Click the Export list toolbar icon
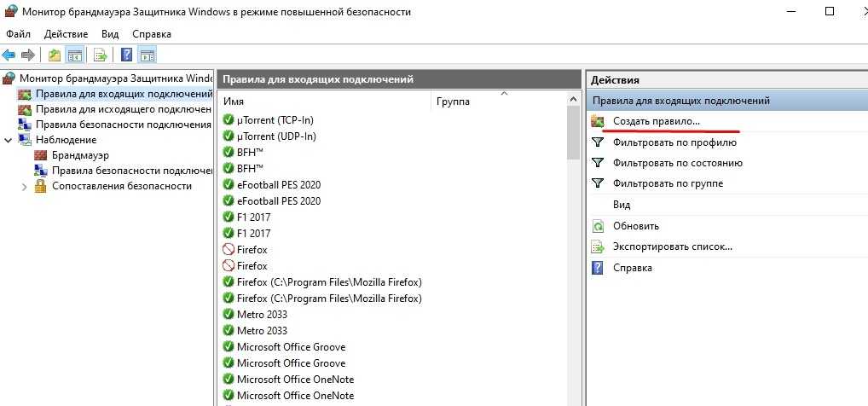The image size is (868, 406). tap(101, 55)
